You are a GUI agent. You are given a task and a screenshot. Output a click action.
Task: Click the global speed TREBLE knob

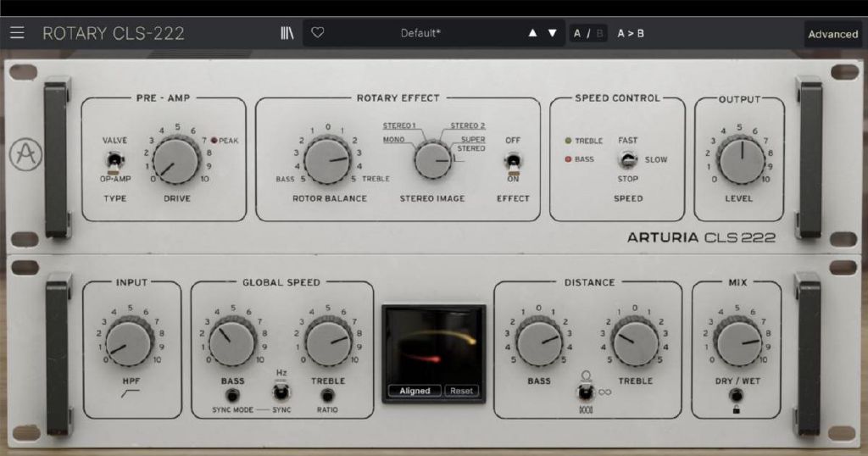[x=329, y=343]
